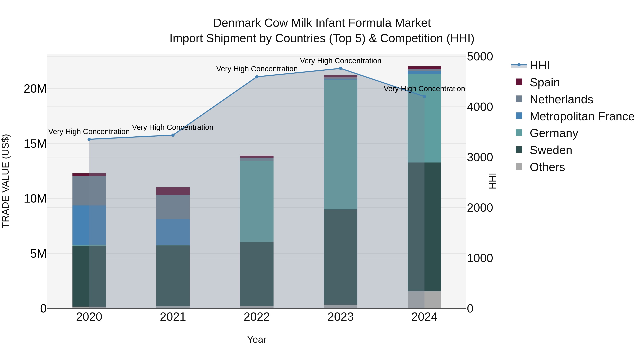Viewport: 644px width, 362px height.
Task: Click 'Very High Concentration' annotation above 2021
Action: tap(173, 127)
